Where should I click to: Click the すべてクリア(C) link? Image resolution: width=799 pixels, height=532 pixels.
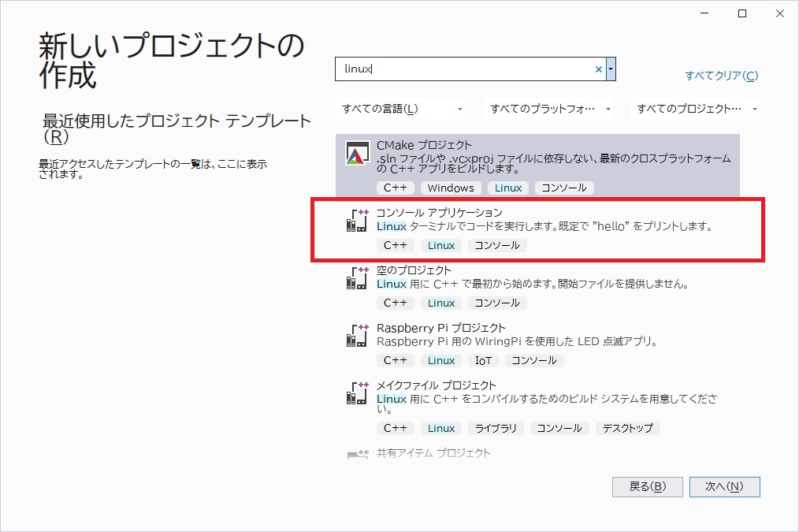coord(722,76)
